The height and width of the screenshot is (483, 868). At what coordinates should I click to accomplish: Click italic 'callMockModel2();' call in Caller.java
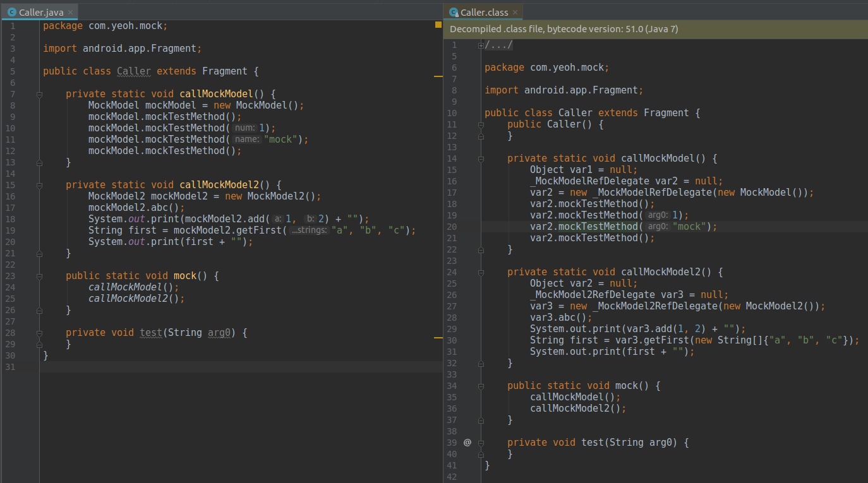pos(136,299)
